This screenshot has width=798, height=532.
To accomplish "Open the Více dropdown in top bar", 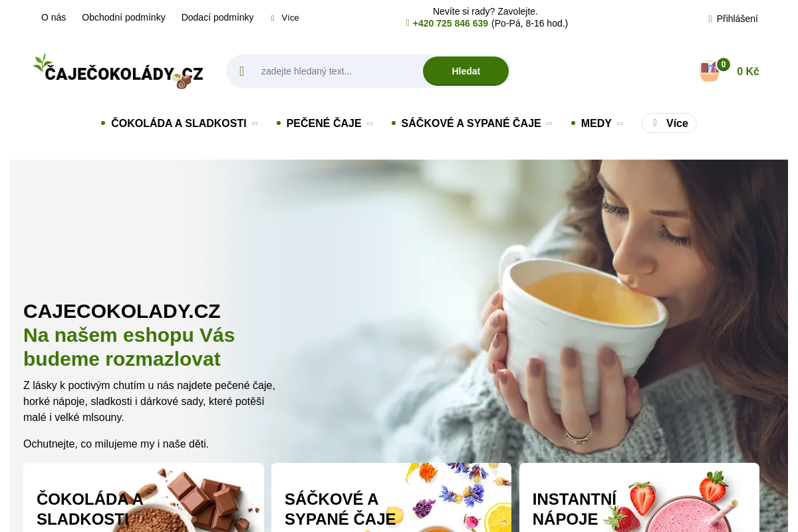I will coord(285,18).
